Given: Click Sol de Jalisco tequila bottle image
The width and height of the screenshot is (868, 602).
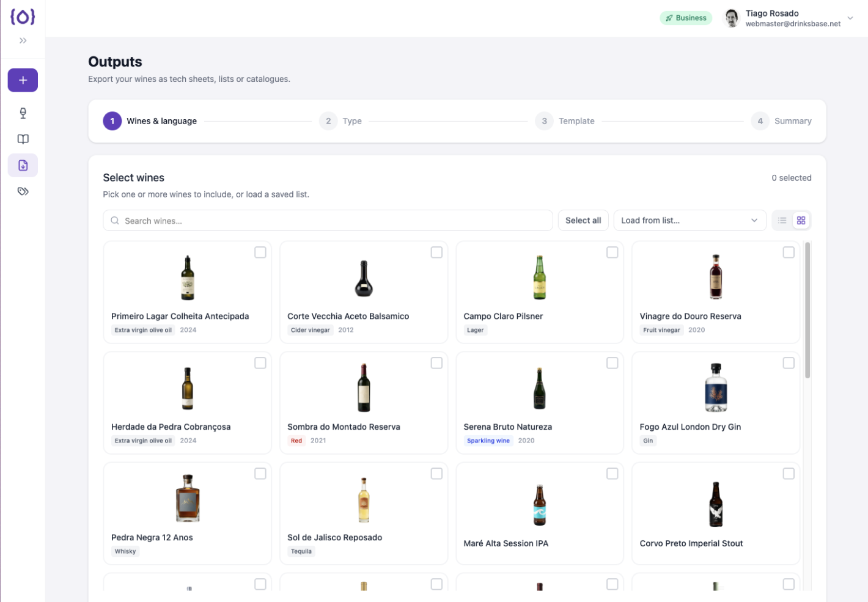Looking at the screenshot, I should (x=364, y=500).
